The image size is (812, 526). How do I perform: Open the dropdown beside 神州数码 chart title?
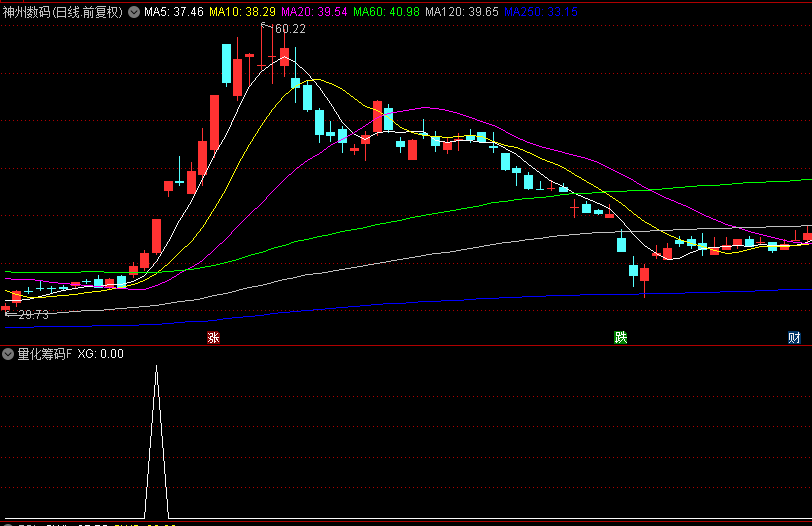[x=134, y=12]
